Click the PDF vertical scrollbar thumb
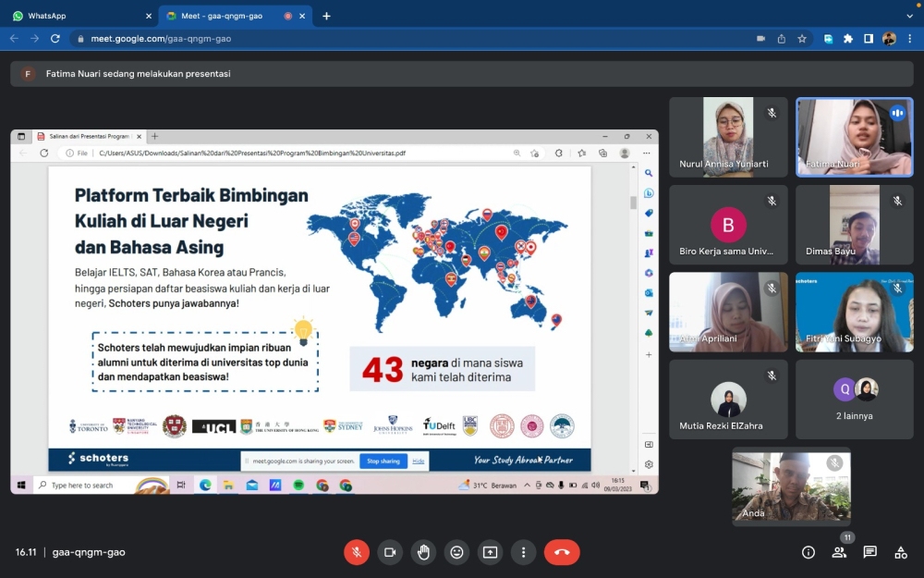Image resolution: width=924 pixels, height=578 pixels. pyautogui.click(x=634, y=202)
